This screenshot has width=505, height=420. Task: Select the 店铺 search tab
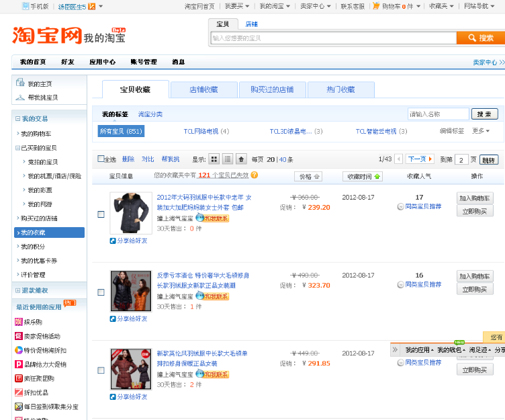coord(252,24)
